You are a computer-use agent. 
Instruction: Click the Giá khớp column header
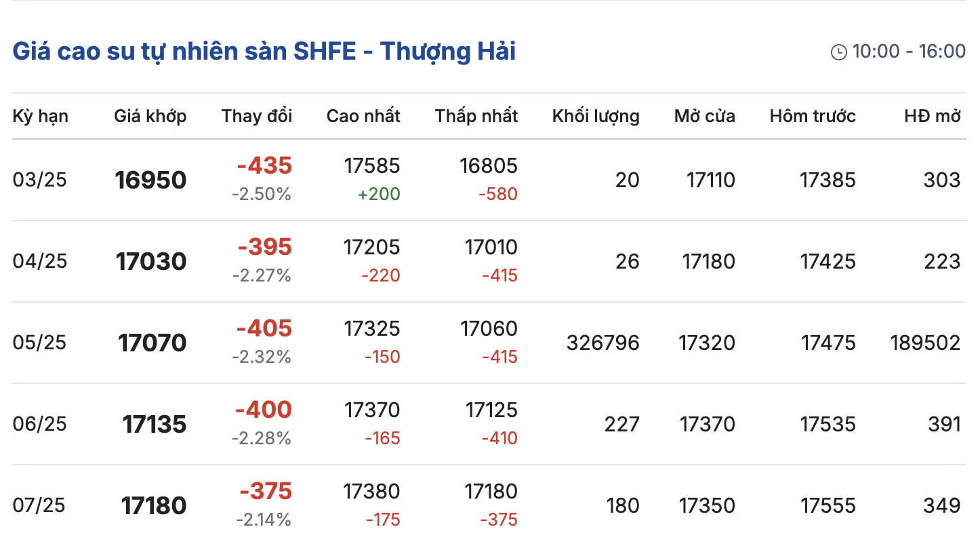(x=150, y=116)
